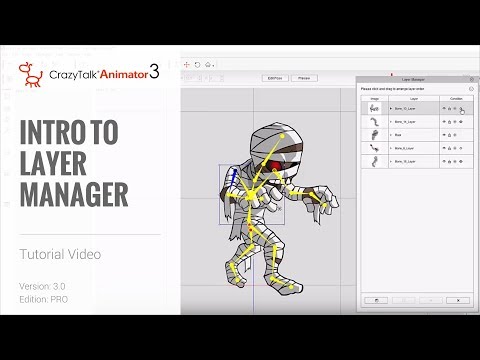The width and height of the screenshot is (480, 360).
Task: Click the Preview button
Action: tap(304, 78)
